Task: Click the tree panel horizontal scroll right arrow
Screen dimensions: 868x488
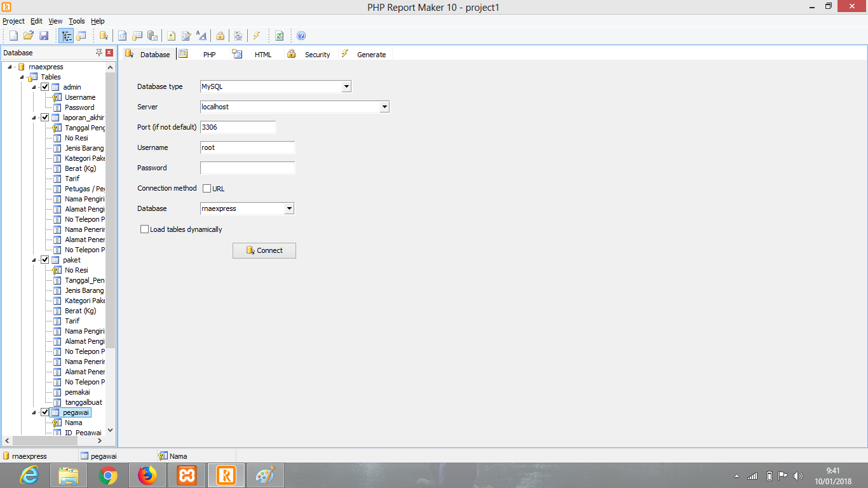Action: tap(100, 440)
